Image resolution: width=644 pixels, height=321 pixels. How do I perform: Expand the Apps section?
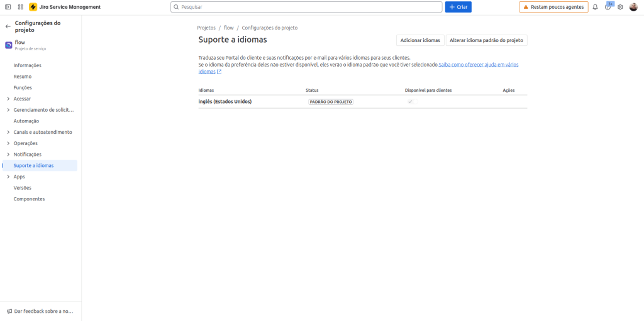8,177
